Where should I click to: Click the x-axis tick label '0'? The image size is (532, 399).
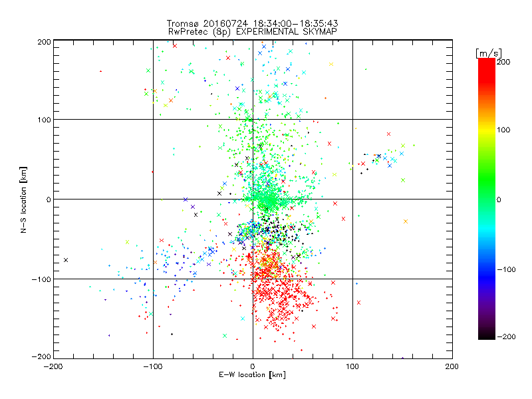253,366
